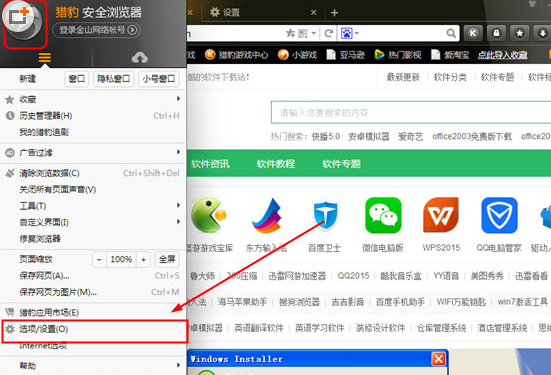Click the 点此导入收藏 link
551x375 pixels.
pos(503,55)
